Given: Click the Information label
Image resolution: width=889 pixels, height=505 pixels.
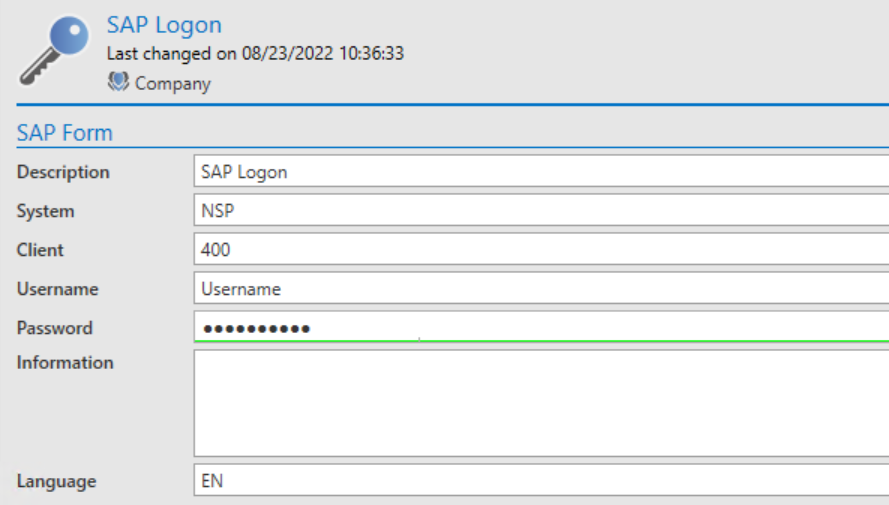Looking at the screenshot, I should (65, 363).
